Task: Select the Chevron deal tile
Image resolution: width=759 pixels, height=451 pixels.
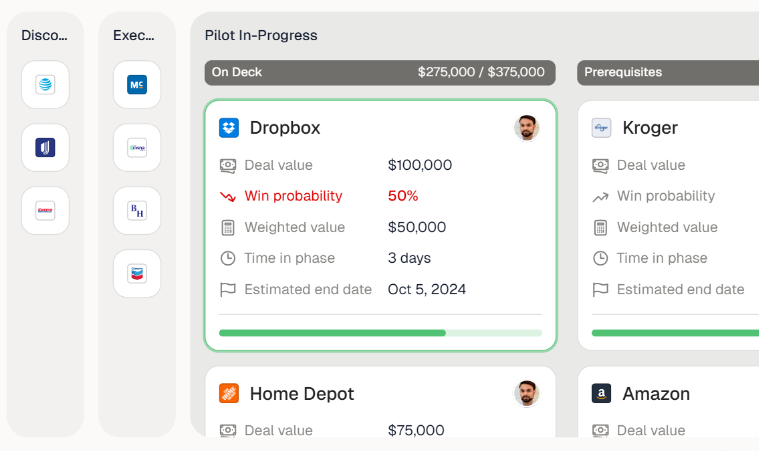Action: coord(137,274)
